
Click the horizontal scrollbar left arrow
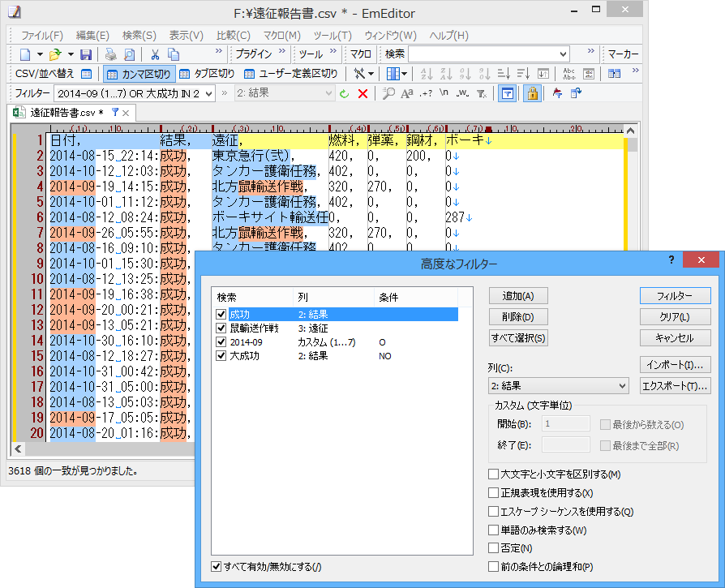[x=18, y=449]
